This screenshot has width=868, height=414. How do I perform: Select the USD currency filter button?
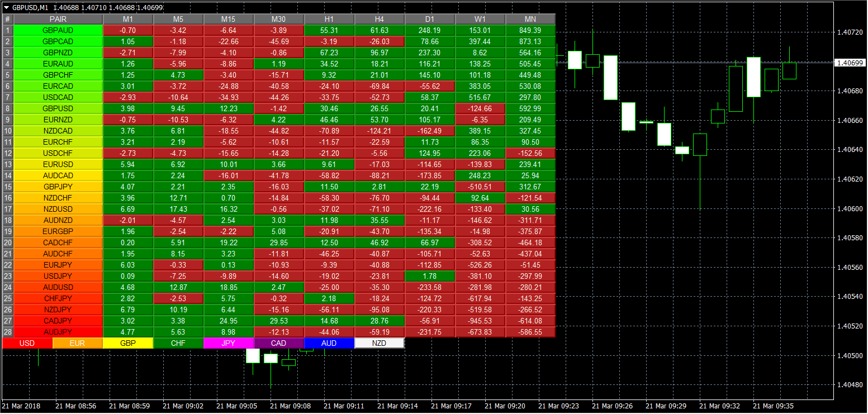pos(27,343)
